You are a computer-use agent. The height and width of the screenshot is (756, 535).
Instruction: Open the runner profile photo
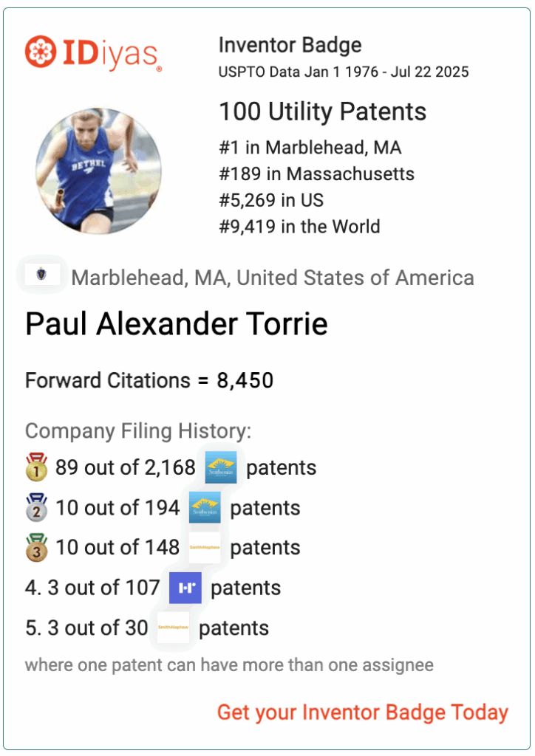(98, 171)
